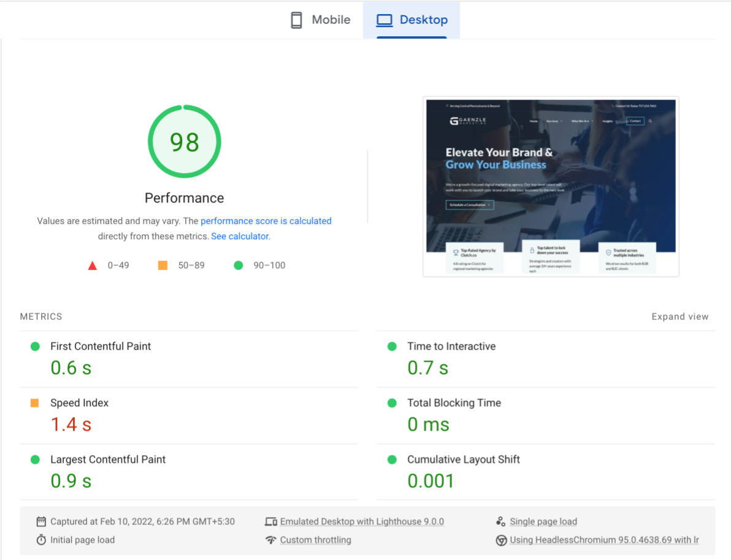The height and width of the screenshot is (560, 731).
Task: Click the 0.001 layout shift value
Action: point(431,481)
